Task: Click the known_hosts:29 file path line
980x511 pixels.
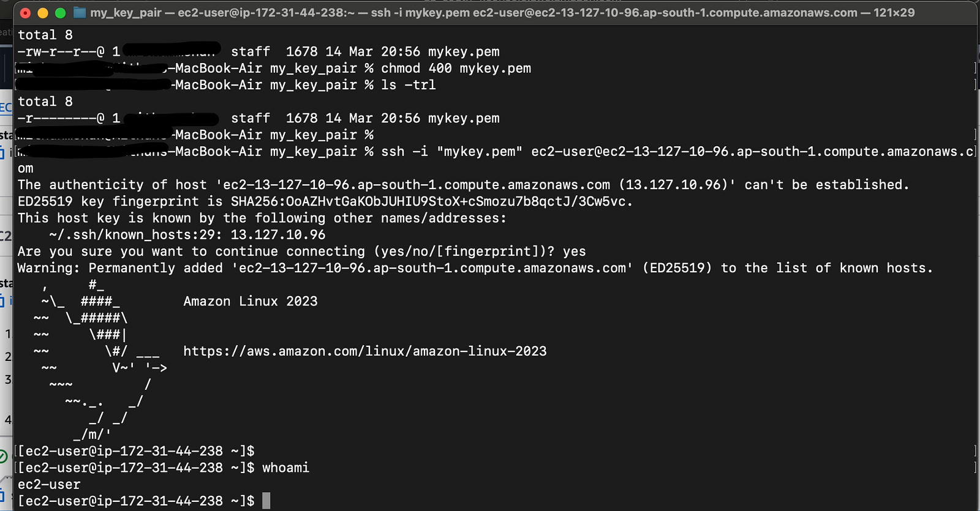Action: (187, 234)
